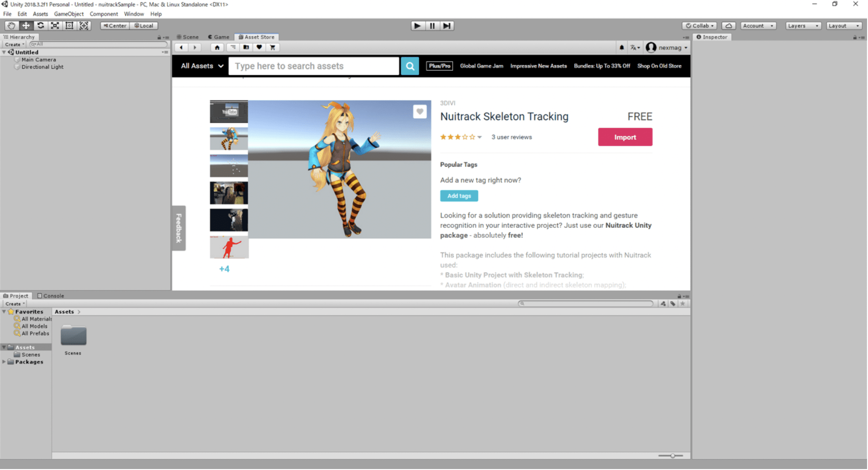Viewport: 868px width, 470px height.
Task: Open the Component menu
Action: click(x=104, y=14)
